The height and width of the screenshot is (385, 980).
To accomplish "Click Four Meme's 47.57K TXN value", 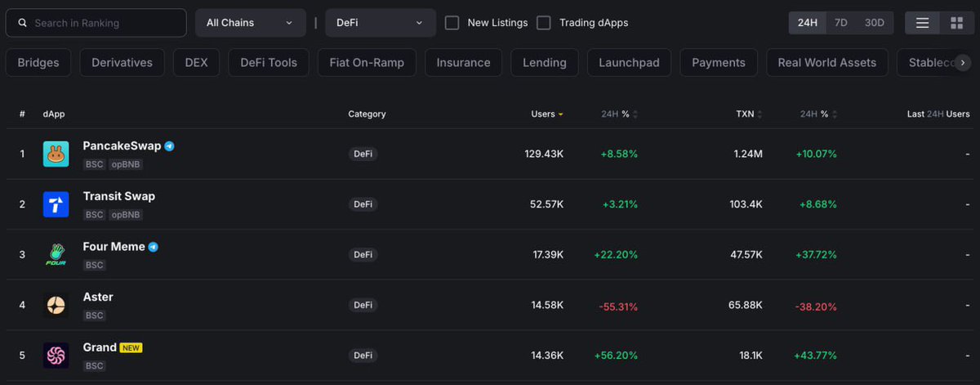I will click(x=746, y=255).
